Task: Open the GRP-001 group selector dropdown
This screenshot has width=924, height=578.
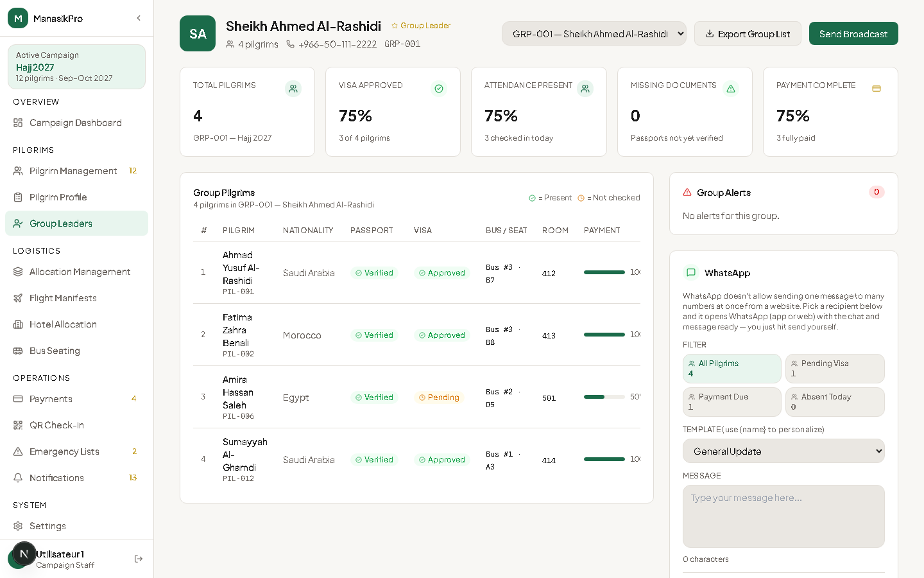Action: pos(594,33)
